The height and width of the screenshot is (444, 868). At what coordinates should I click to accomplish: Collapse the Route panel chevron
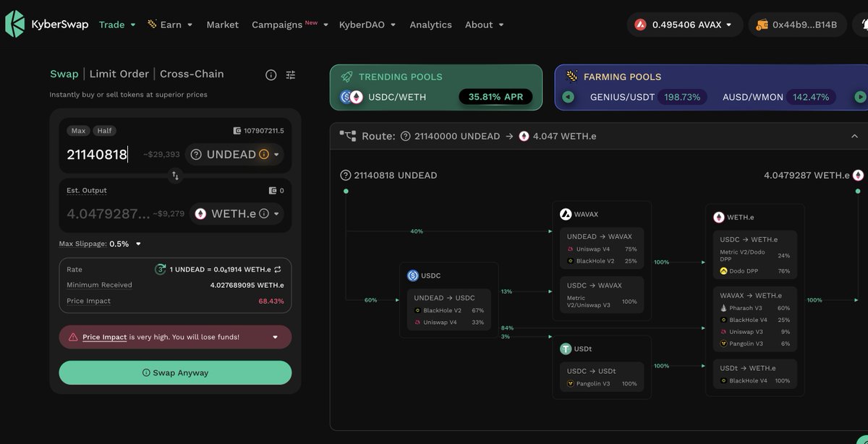854,136
